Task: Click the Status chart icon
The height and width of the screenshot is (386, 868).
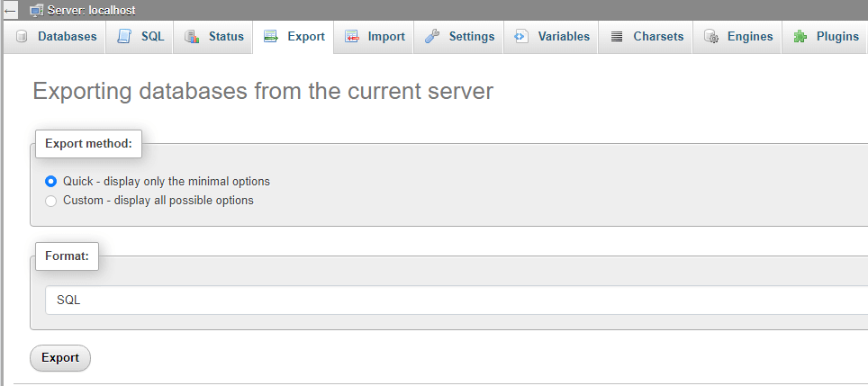Action: [x=192, y=37]
